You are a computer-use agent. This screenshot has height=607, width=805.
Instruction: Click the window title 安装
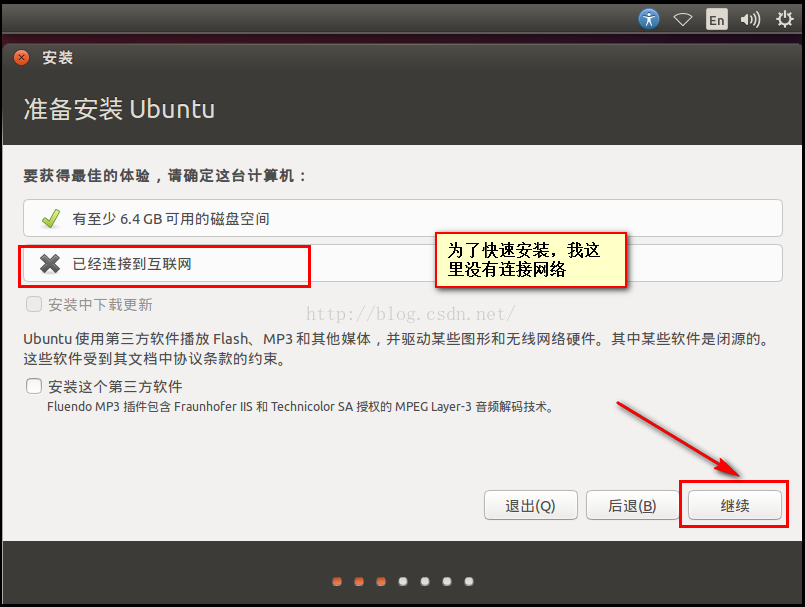pos(58,58)
